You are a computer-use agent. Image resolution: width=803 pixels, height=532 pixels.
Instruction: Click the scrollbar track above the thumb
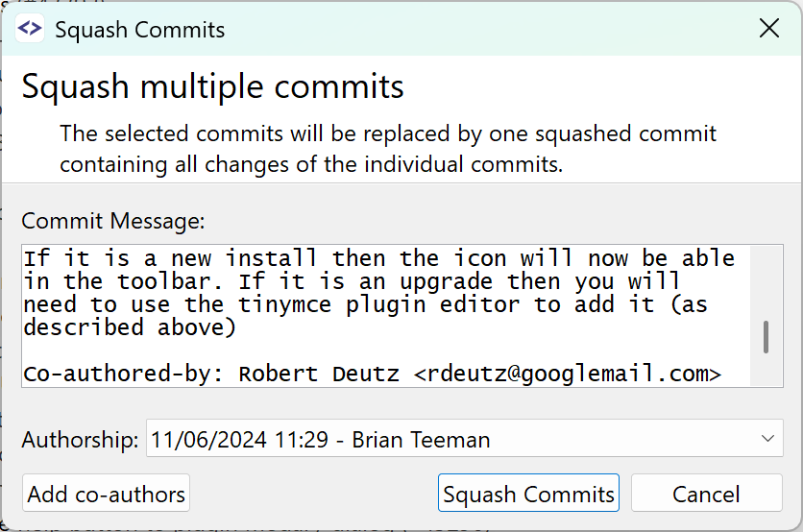point(766,282)
